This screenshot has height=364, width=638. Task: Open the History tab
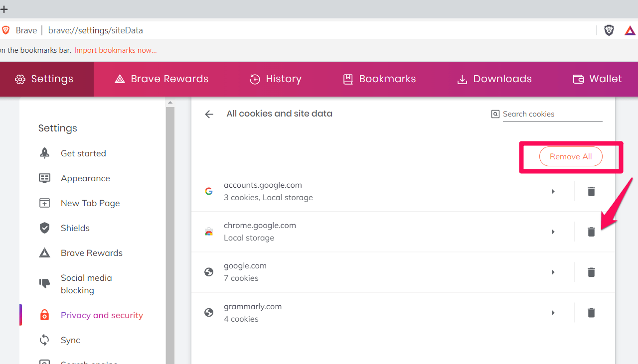[x=275, y=79]
